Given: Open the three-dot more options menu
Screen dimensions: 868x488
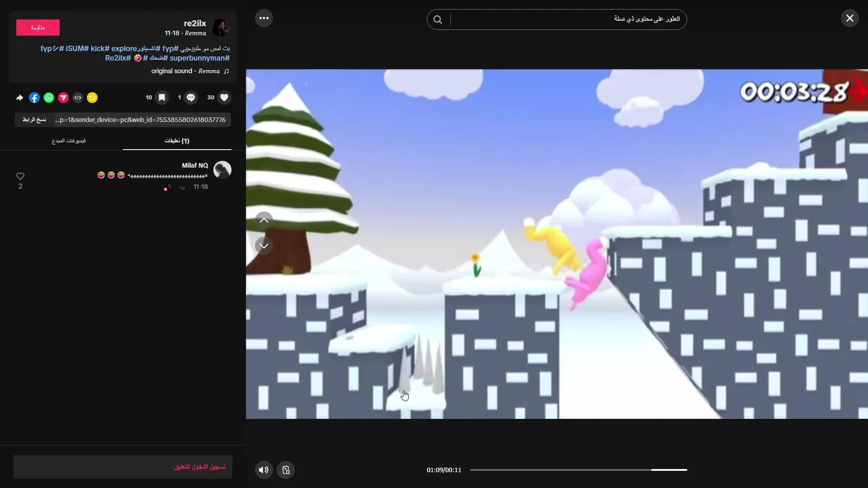Looking at the screenshot, I should [264, 18].
